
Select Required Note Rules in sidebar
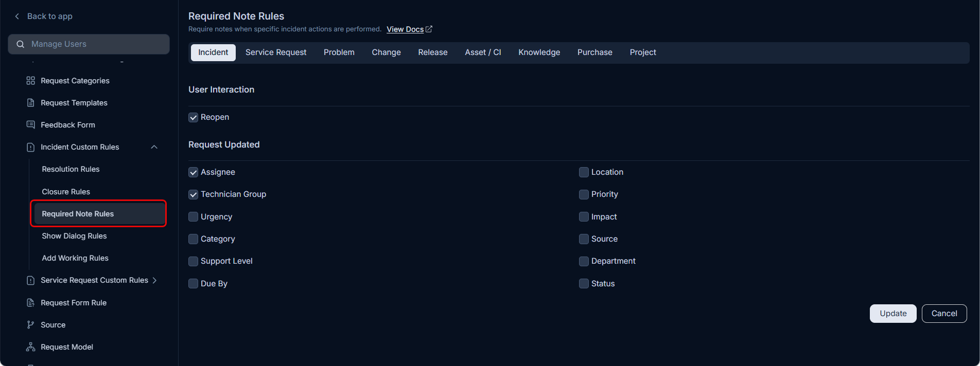tap(99, 214)
